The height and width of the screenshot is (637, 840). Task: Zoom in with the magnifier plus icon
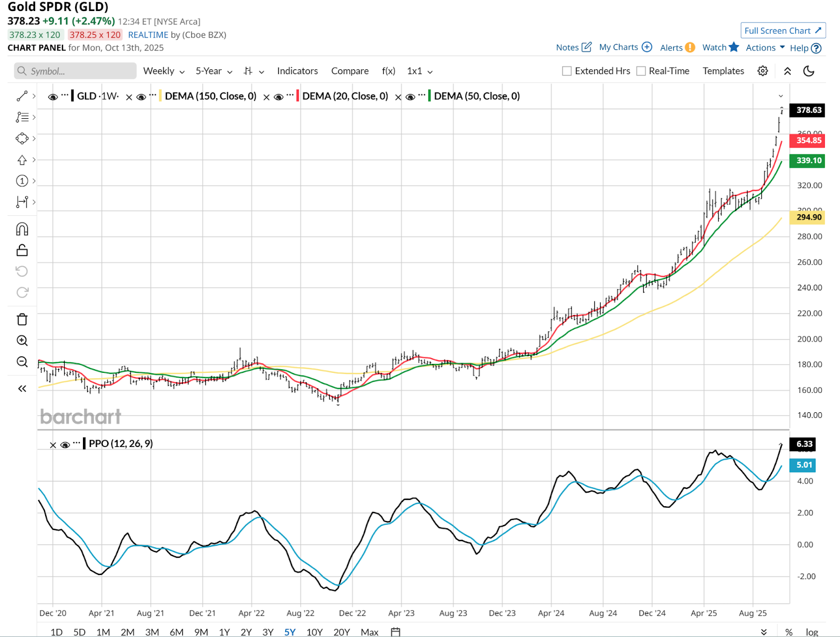22,340
